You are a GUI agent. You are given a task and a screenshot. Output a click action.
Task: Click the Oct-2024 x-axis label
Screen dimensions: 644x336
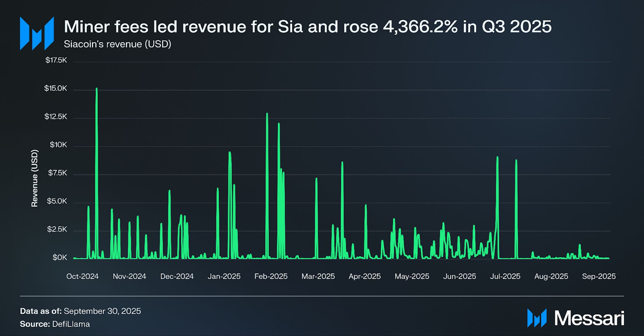click(82, 276)
